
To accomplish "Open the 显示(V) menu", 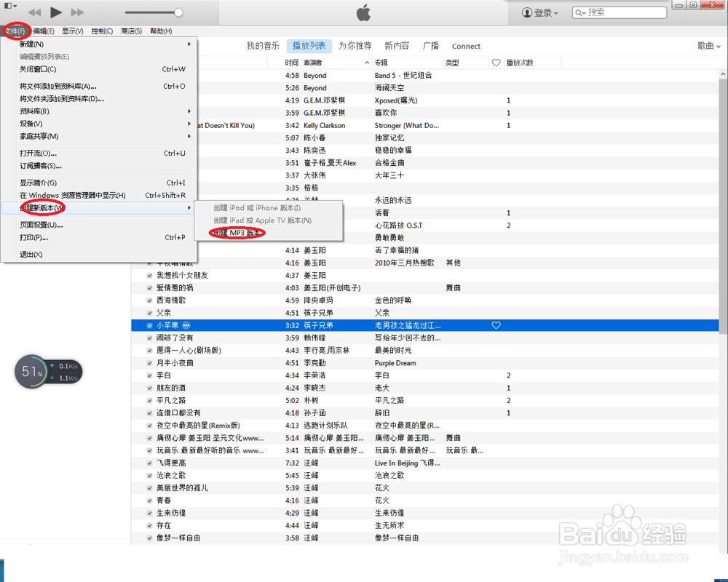I will pyautogui.click(x=72, y=31).
